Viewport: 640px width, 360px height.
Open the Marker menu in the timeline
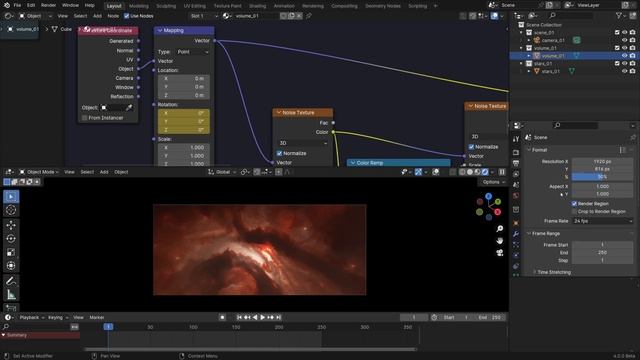97,318
